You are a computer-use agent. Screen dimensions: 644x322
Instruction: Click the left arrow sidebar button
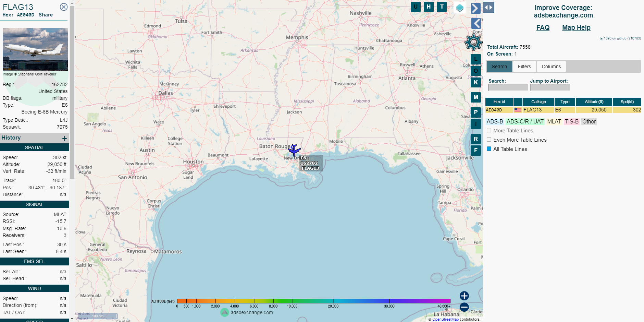click(476, 23)
